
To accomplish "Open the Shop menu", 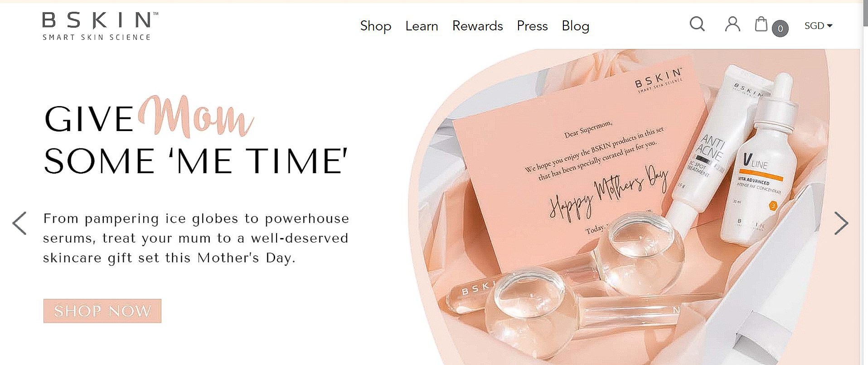I will 376,26.
